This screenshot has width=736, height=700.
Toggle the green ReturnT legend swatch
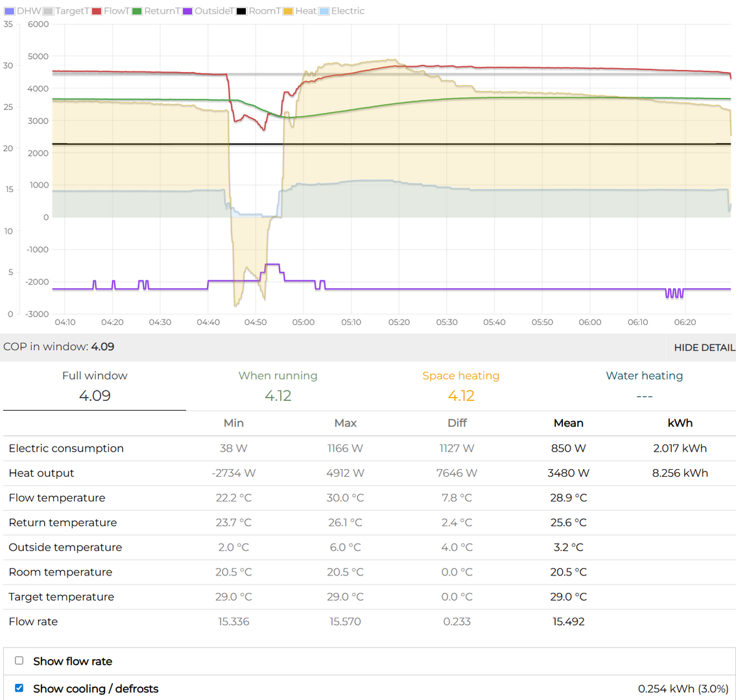point(137,11)
